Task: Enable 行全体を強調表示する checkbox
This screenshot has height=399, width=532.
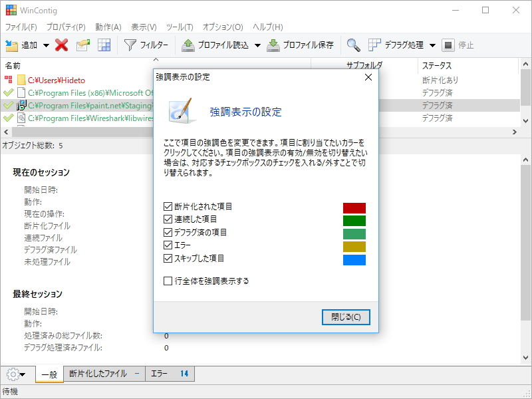Action: (x=168, y=281)
